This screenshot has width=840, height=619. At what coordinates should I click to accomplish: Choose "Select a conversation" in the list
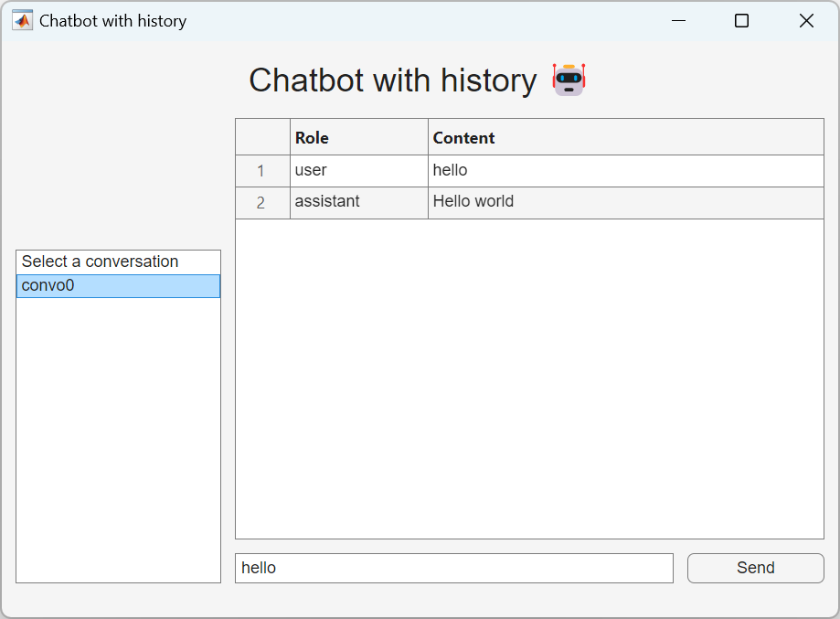pyautogui.click(x=118, y=261)
